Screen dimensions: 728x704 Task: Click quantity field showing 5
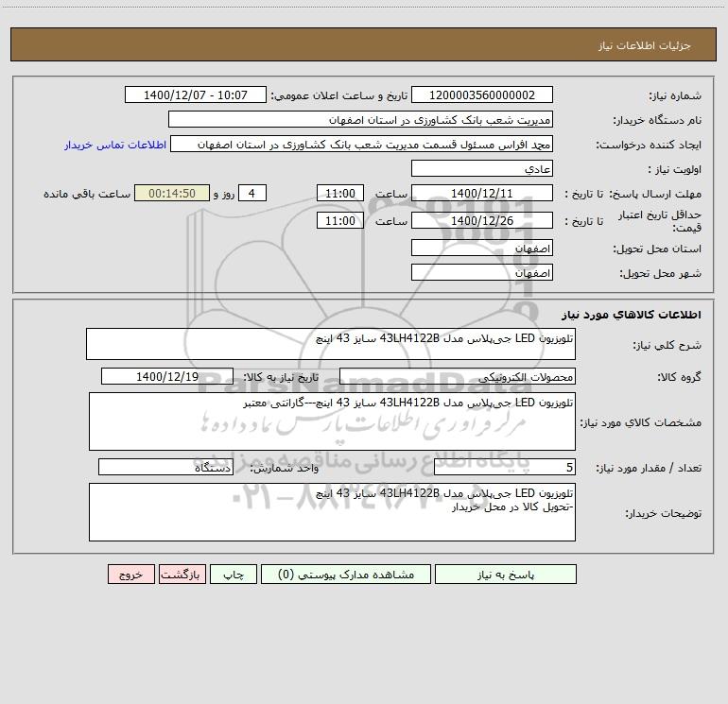pyautogui.click(x=505, y=467)
